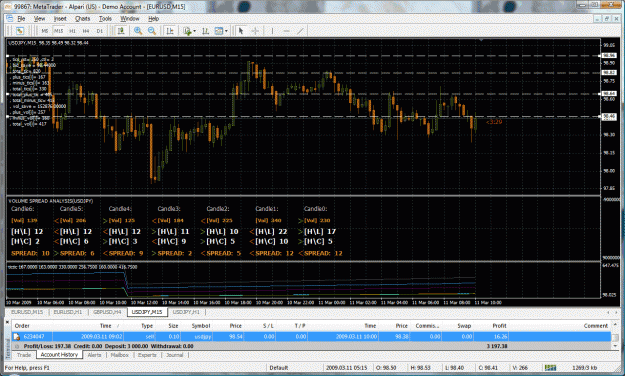Select the M15 timeframe button
Screen dimensions: 625x376
[59, 31]
